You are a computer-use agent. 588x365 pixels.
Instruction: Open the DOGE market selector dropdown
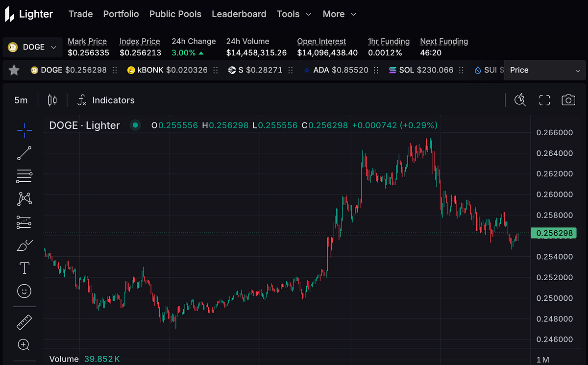pos(32,47)
